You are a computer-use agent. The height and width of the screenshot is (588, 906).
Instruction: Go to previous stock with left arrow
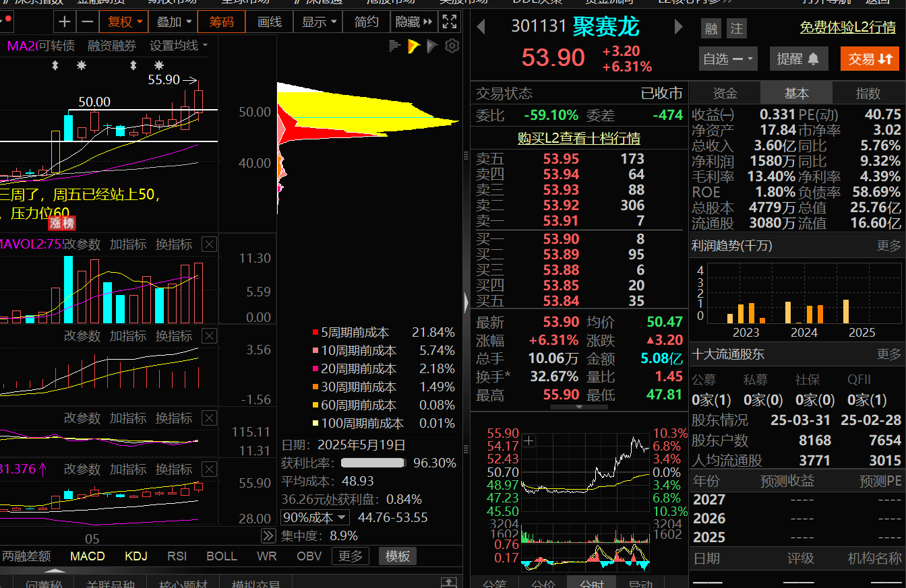pos(481,28)
